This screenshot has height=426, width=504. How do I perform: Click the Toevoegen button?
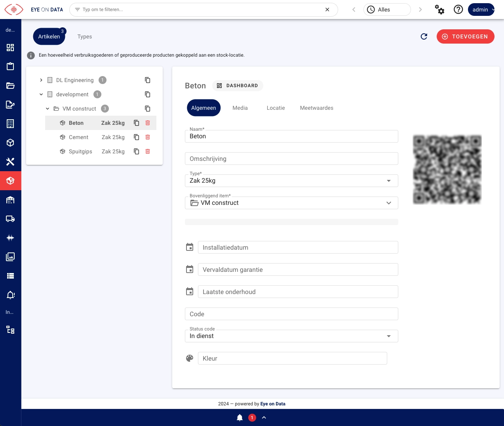[x=465, y=36]
